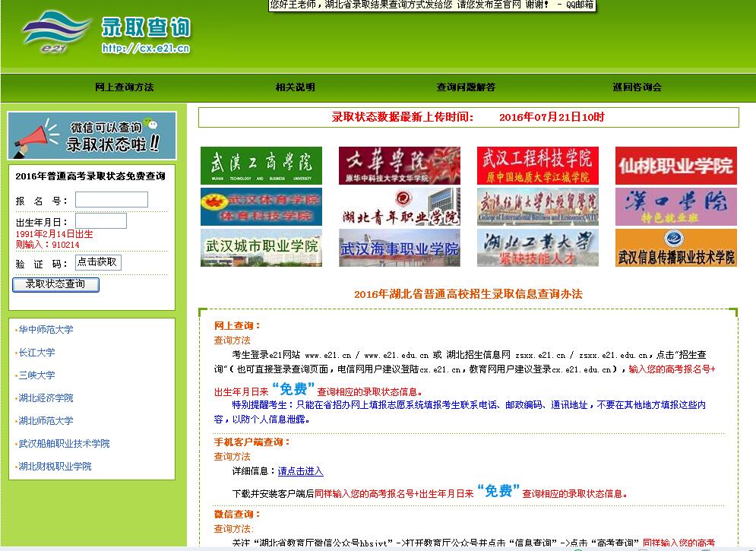Open 查询问题解答 menu item
Image resolution: width=756 pixels, height=551 pixels.
pos(466,87)
